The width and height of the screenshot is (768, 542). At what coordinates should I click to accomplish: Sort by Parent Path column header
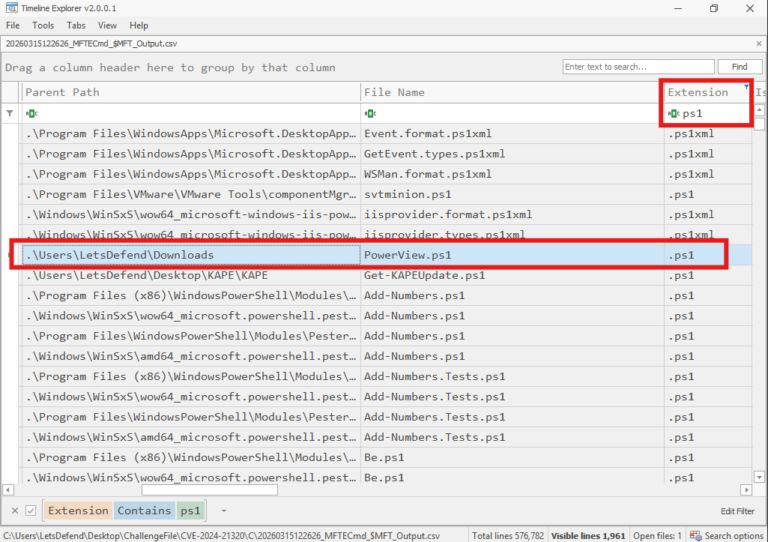190,92
